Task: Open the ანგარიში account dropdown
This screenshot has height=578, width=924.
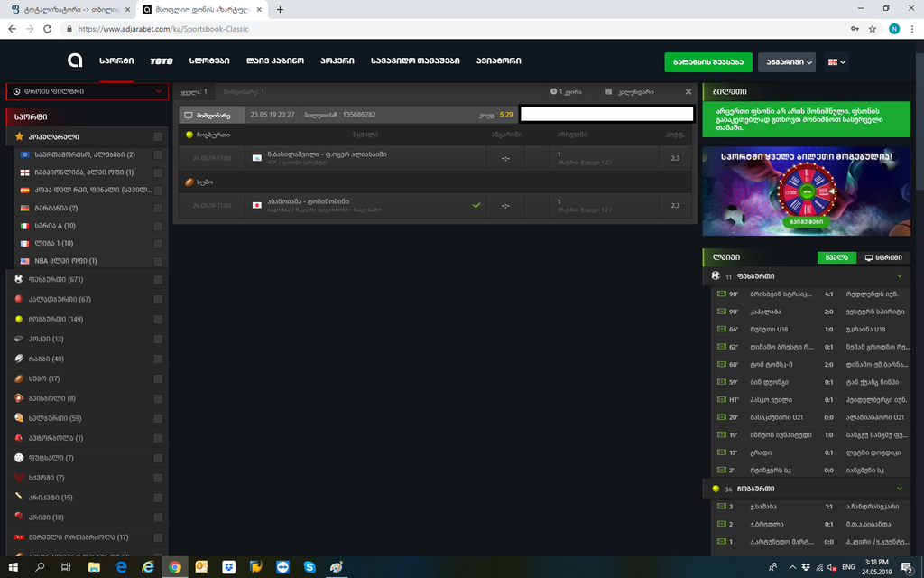Action: [787, 62]
